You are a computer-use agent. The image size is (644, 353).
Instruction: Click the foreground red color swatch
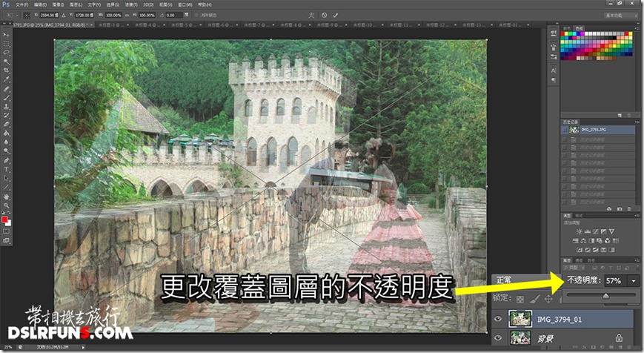tap(5, 220)
